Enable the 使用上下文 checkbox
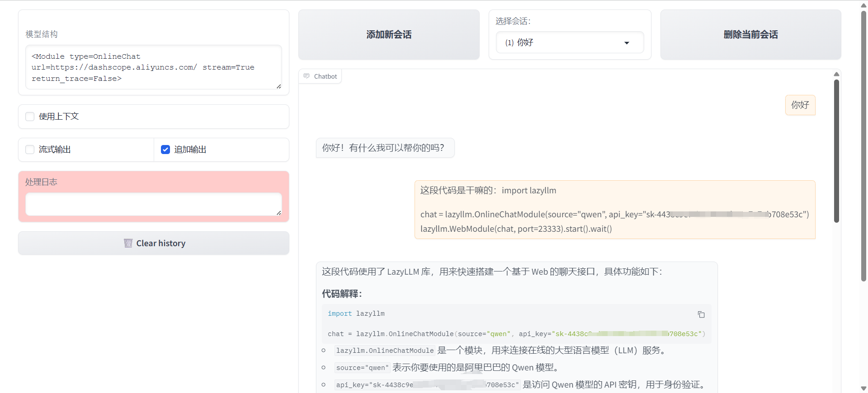Screen dimensions: 868x393 [30, 117]
